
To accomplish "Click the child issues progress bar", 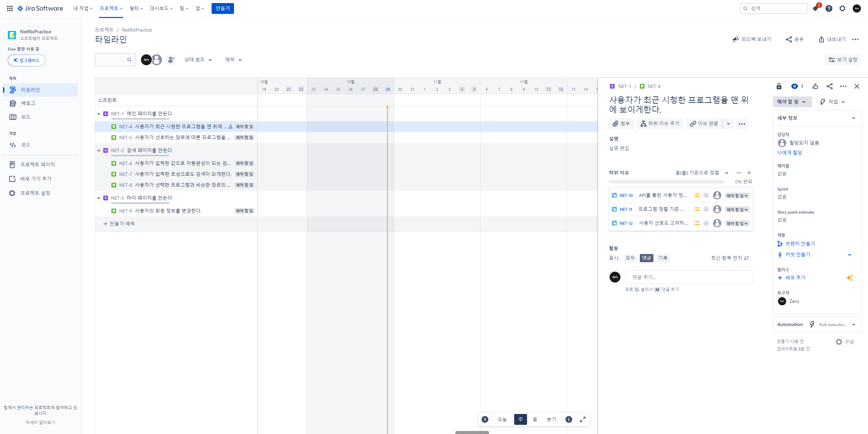I will (x=666, y=182).
